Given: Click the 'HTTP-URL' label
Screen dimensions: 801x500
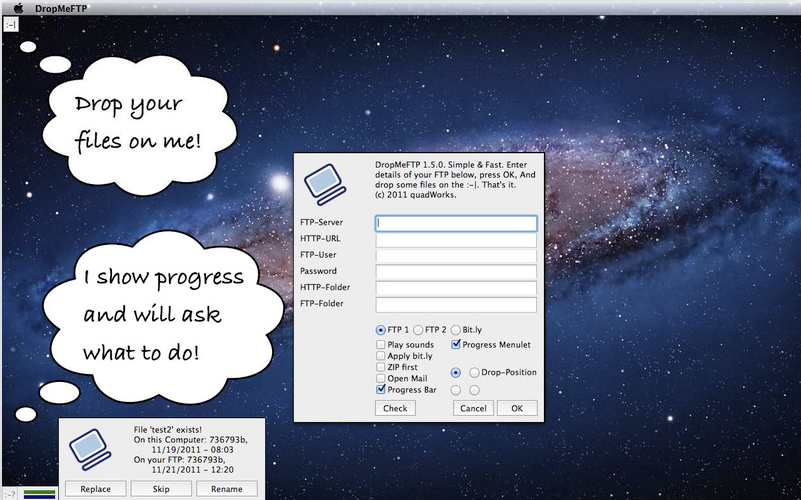Looking at the screenshot, I should click(320, 239).
